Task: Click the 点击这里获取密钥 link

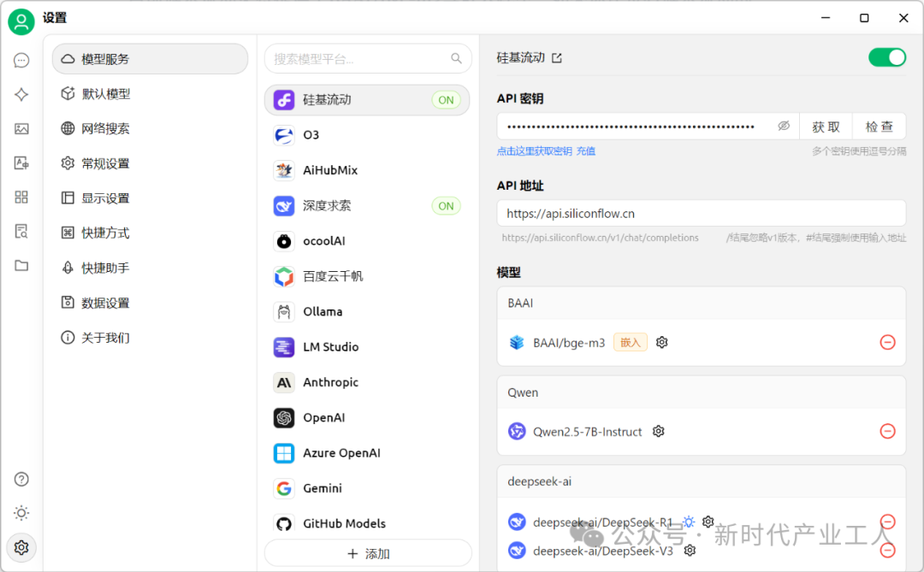Action: tap(534, 151)
